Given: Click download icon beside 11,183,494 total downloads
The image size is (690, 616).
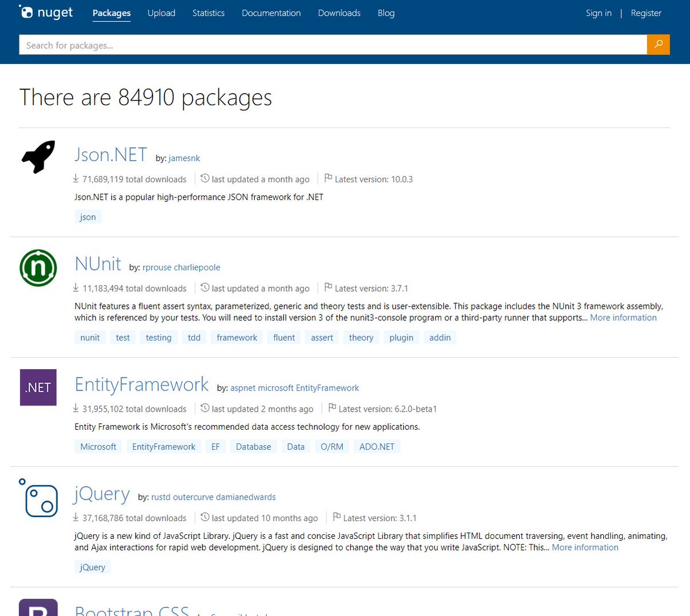Looking at the screenshot, I should [76, 288].
